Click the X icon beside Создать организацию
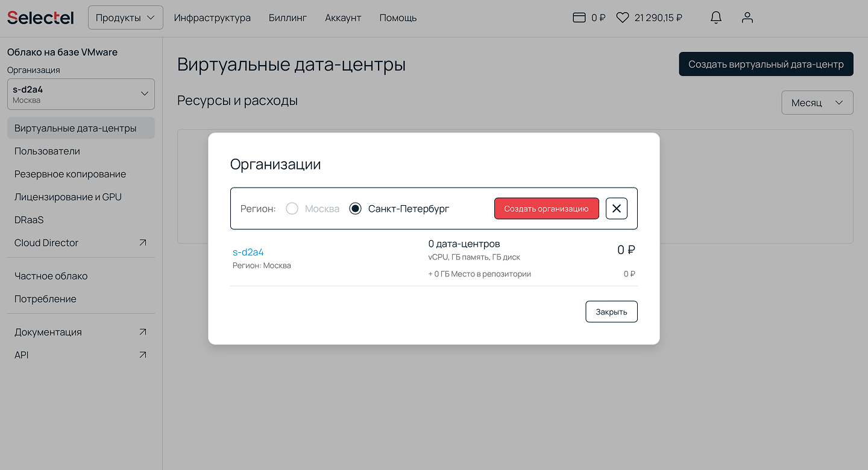868x470 pixels. (x=617, y=209)
